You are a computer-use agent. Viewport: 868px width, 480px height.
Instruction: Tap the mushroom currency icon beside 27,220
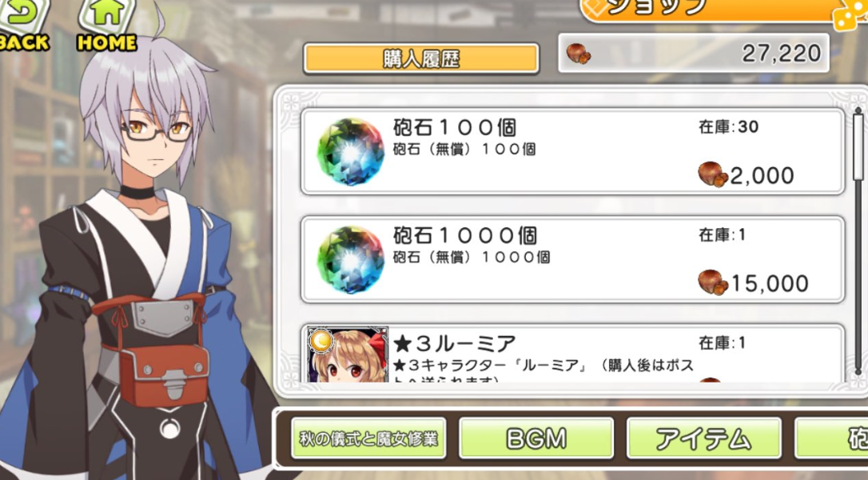tap(579, 54)
